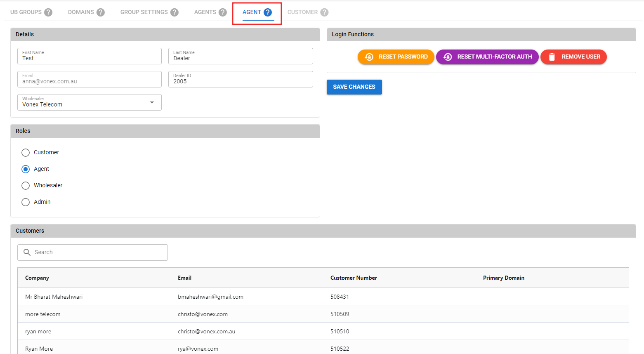
Task: Select the Customer role radio button
Action: pos(26,153)
